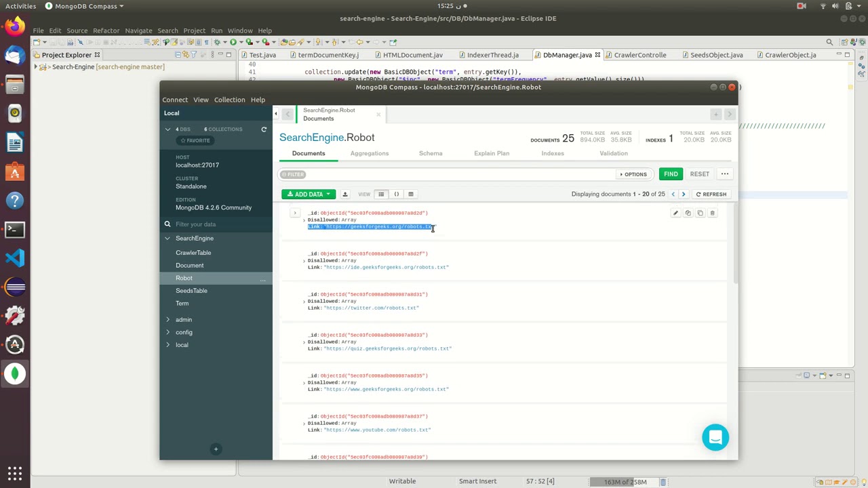Click Link with Editor in Project Explorer

[186, 55]
